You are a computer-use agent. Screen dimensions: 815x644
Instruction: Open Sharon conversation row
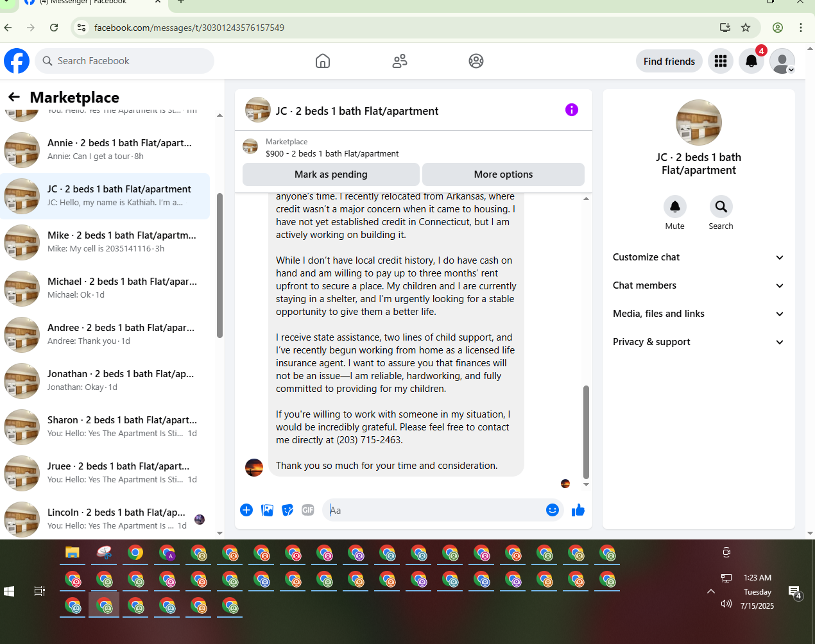pos(105,427)
